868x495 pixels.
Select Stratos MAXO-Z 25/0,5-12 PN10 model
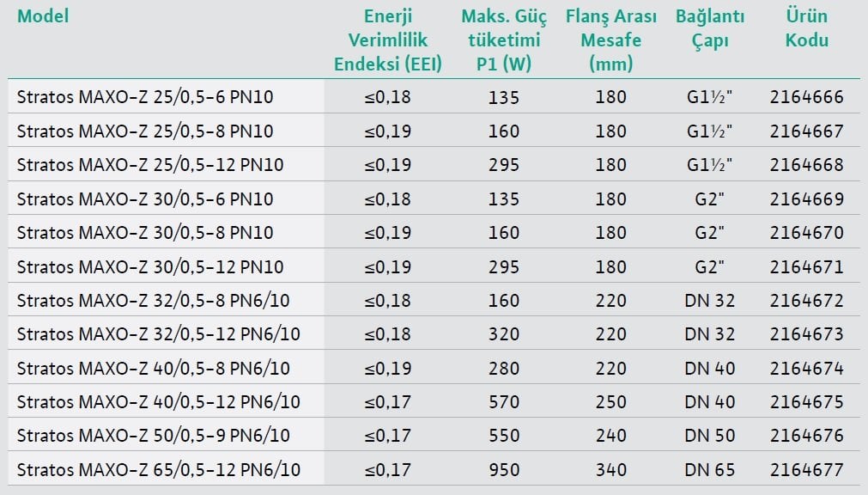click(x=150, y=165)
